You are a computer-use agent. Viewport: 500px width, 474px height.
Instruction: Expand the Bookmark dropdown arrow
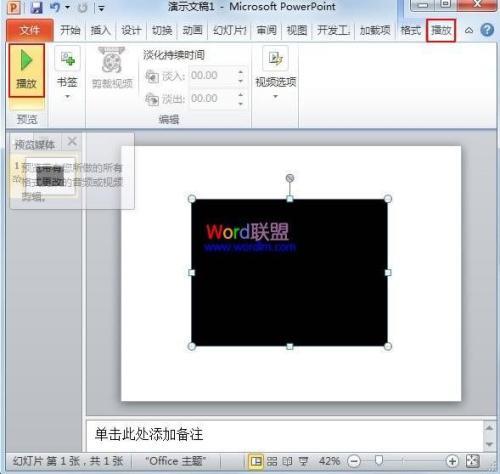(x=67, y=97)
